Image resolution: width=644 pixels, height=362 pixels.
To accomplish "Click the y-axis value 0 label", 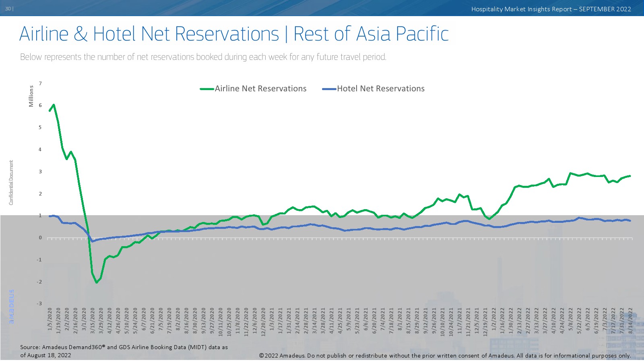I will tap(40, 238).
